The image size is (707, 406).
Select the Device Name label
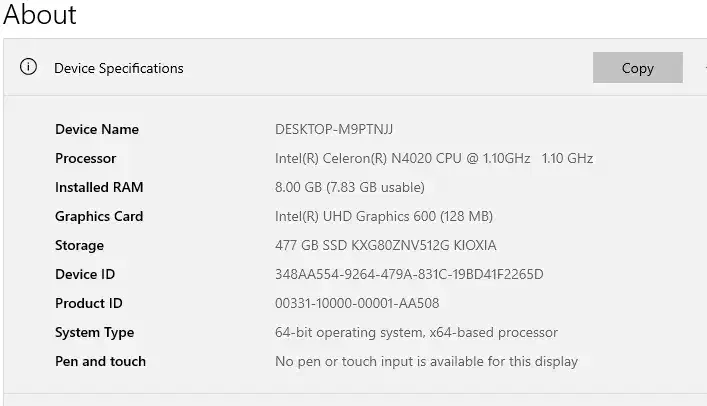97,129
